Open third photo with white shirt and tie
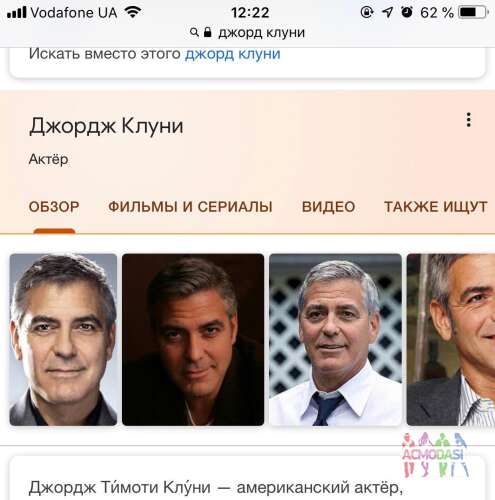Screen dimensions: 495x500 (335, 340)
